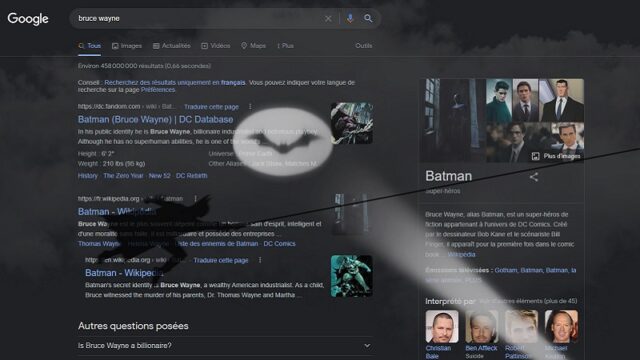Click 'Plus d'images' in knowledge panel
The width and height of the screenshot is (640, 360).
(x=556, y=156)
